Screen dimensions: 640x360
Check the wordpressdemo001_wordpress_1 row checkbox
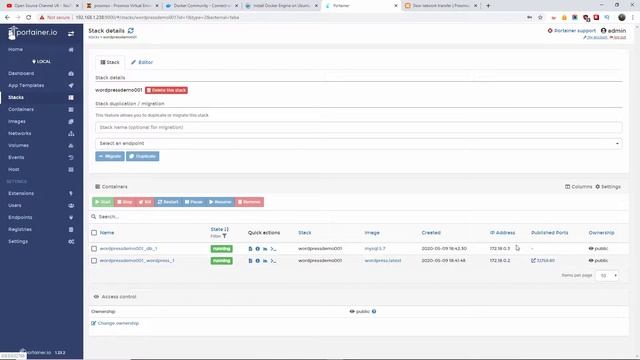click(94, 260)
